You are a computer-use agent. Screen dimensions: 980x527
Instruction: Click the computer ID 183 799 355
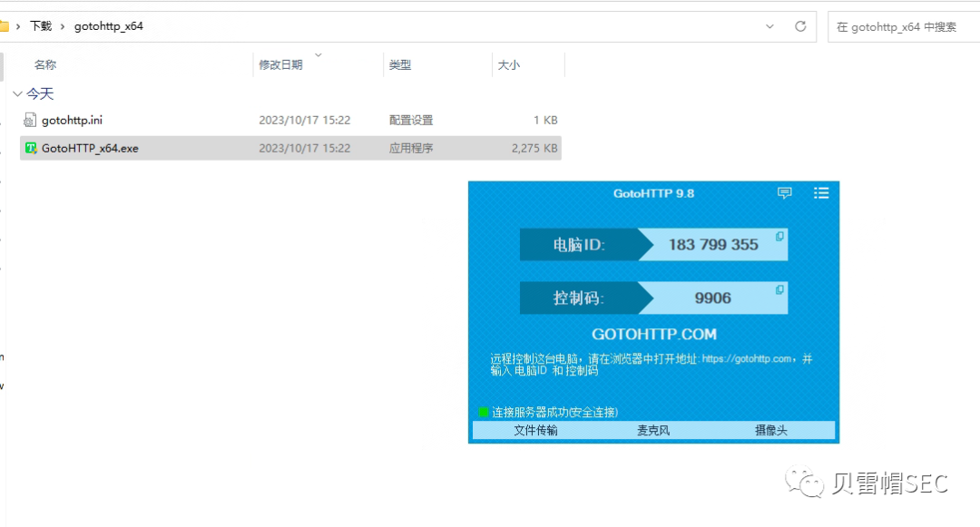point(713,245)
